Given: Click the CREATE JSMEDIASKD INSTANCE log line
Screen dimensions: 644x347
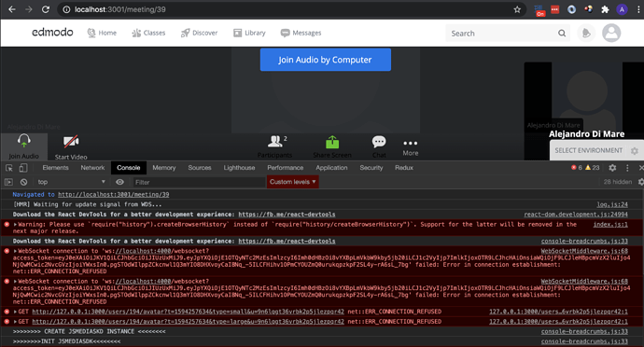Looking at the screenshot, I should (x=89, y=331).
